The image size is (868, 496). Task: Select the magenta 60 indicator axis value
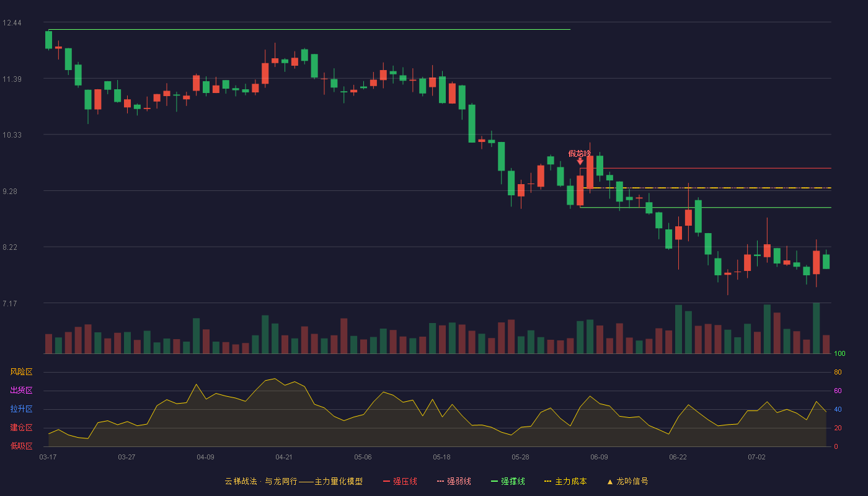click(x=838, y=391)
